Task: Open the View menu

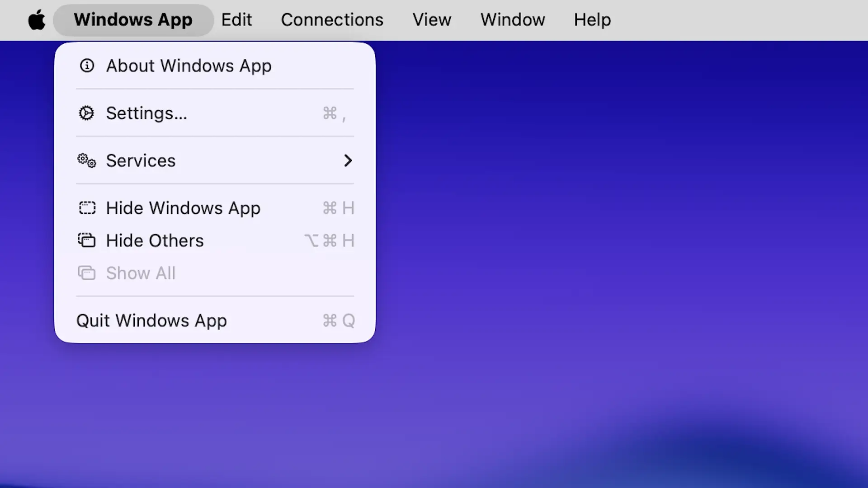Action: tap(431, 20)
